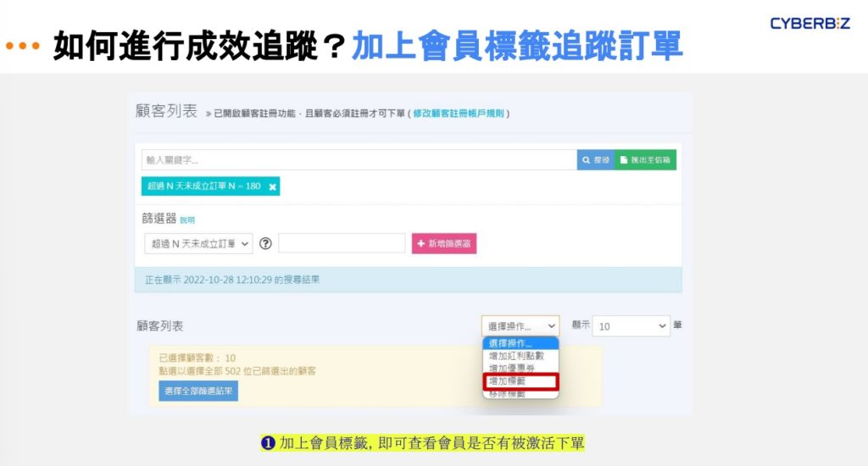Screen dimensions: 868x466
Task: Click the orange three-dots icon beside title
Action: tap(22, 46)
